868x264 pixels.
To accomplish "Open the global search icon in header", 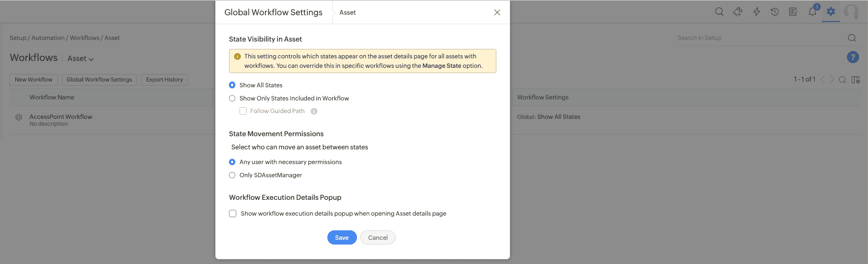I will [x=719, y=12].
